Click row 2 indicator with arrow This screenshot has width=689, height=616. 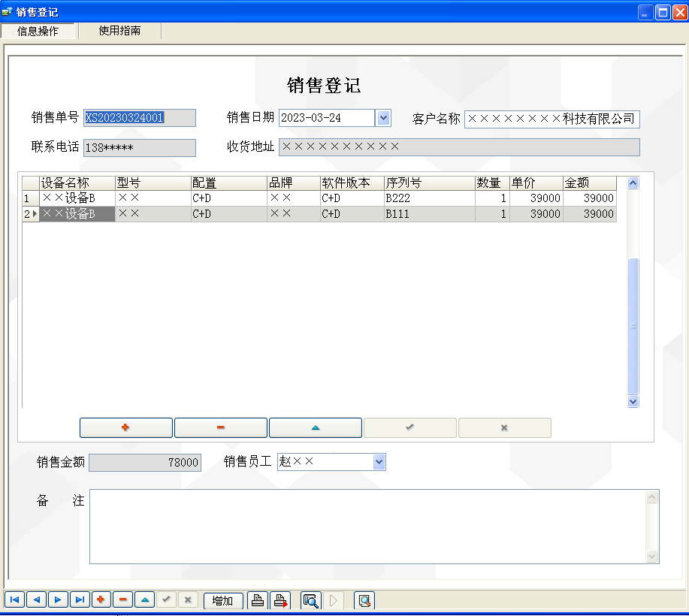pos(31,214)
